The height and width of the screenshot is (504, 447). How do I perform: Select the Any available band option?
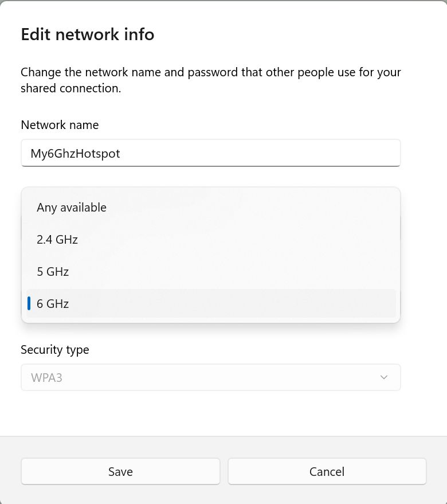[72, 208]
